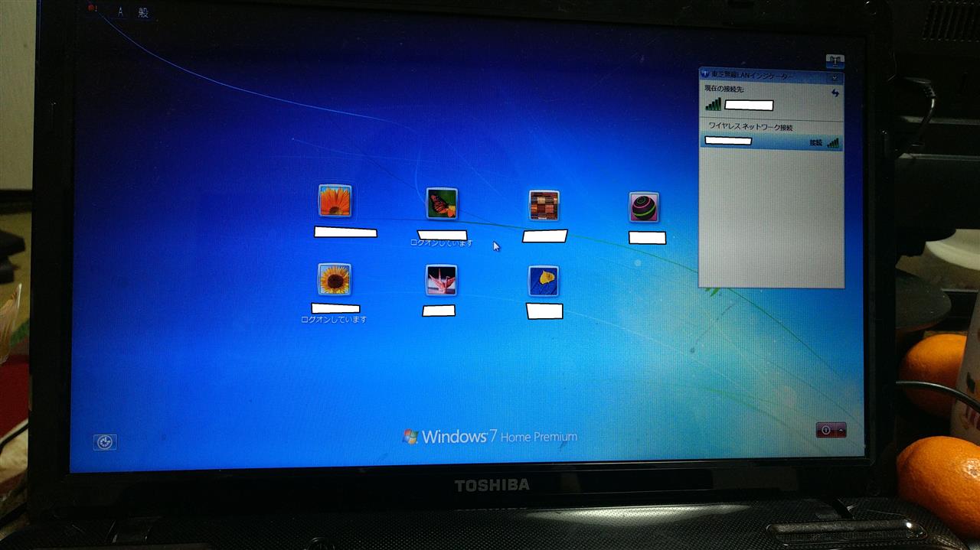Click signal bars beside current connection

[713, 103]
